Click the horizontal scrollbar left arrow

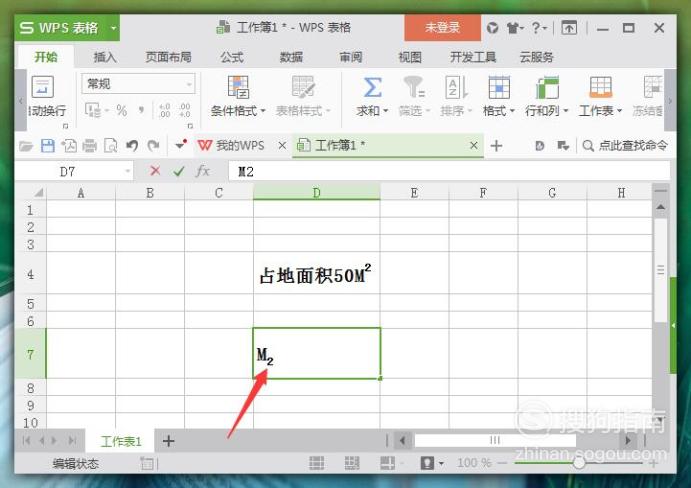pyautogui.click(x=402, y=440)
